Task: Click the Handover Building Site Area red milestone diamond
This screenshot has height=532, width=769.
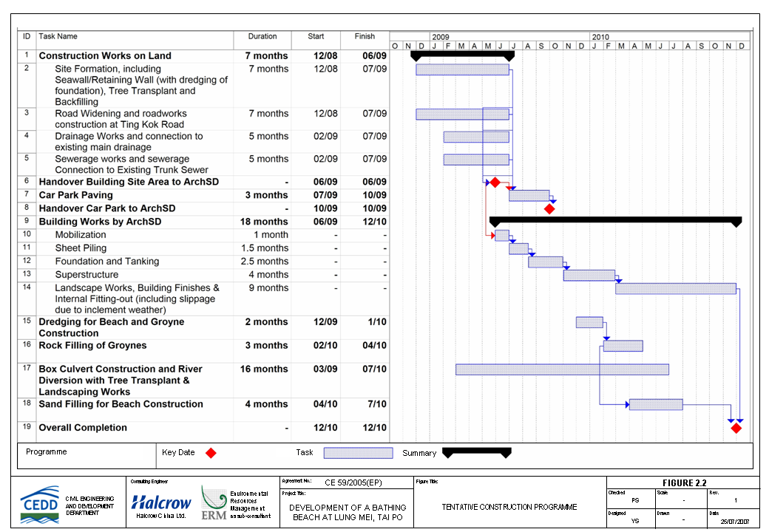Action: pyautogui.click(x=495, y=183)
